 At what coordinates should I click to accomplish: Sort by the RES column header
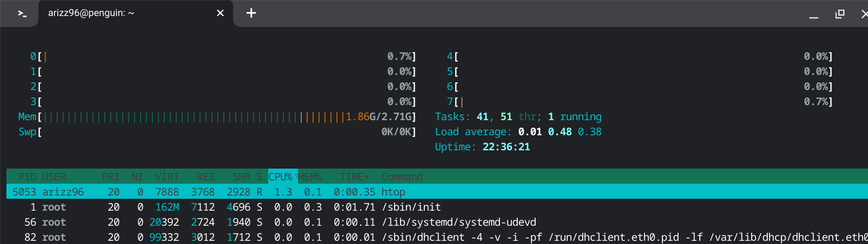(x=206, y=177)
